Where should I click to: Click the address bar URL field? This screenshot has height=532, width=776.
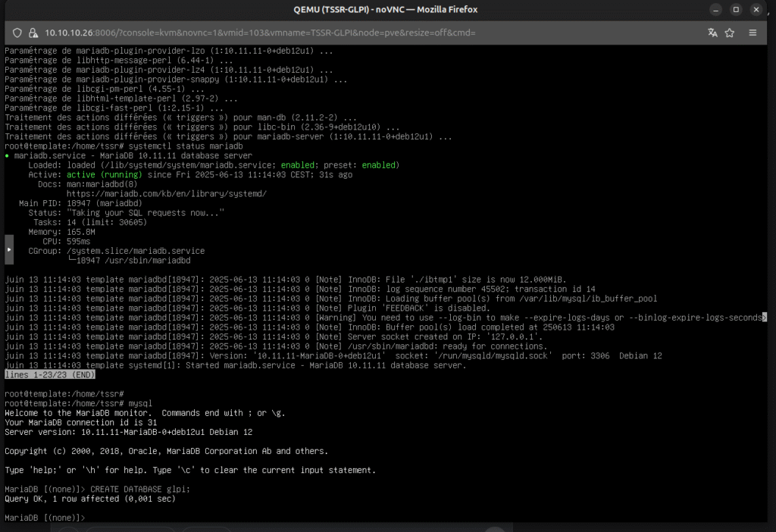pos(303,33)
